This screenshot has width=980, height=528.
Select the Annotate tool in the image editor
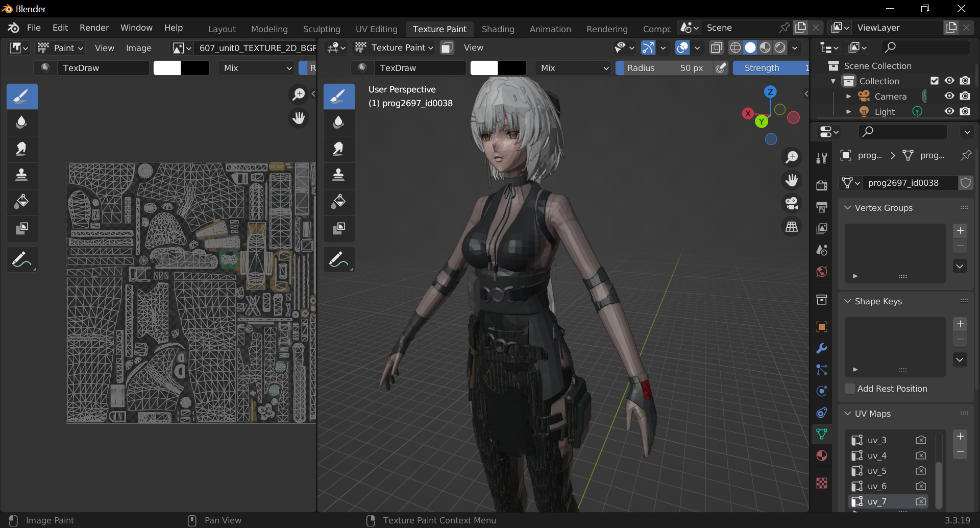click(x=22, y=260)
